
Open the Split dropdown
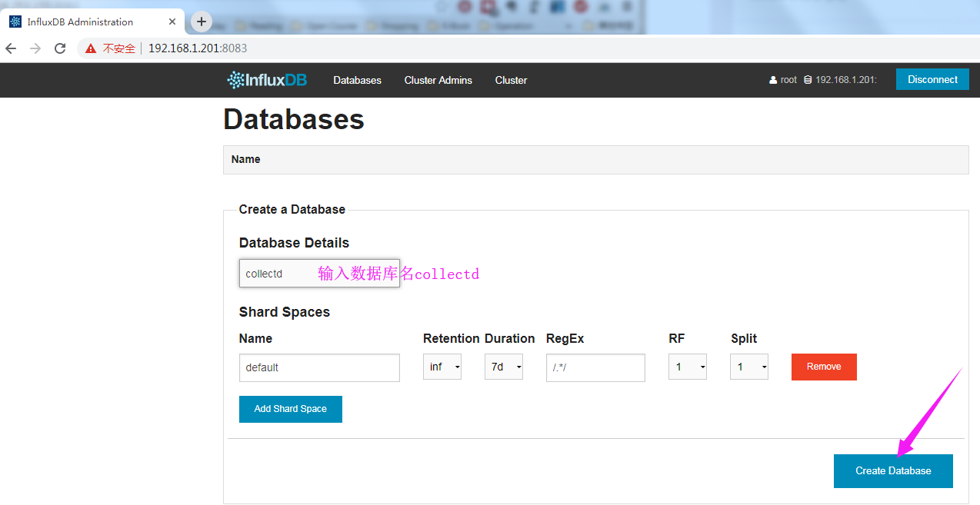(x=749, y=367)
